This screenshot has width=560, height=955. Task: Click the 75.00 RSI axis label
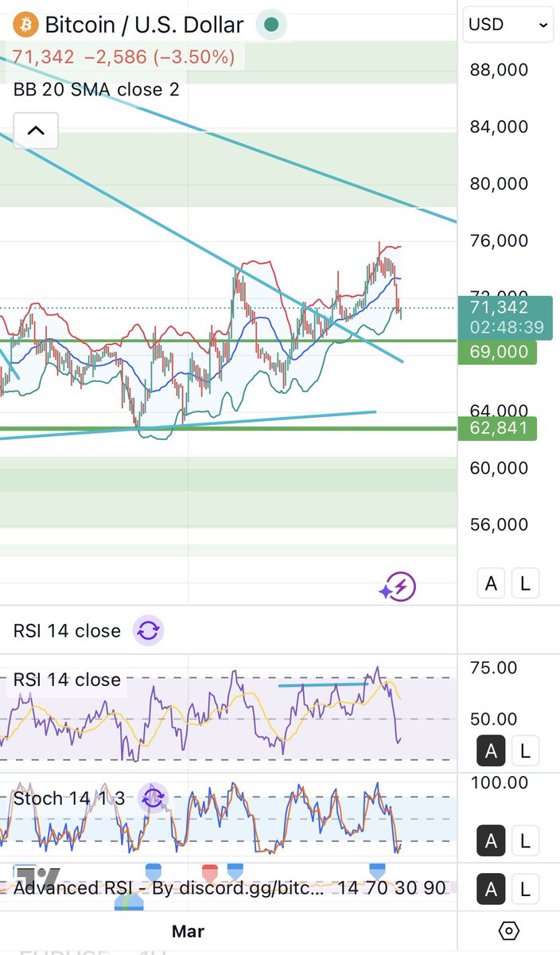click(x=494, y=668)
